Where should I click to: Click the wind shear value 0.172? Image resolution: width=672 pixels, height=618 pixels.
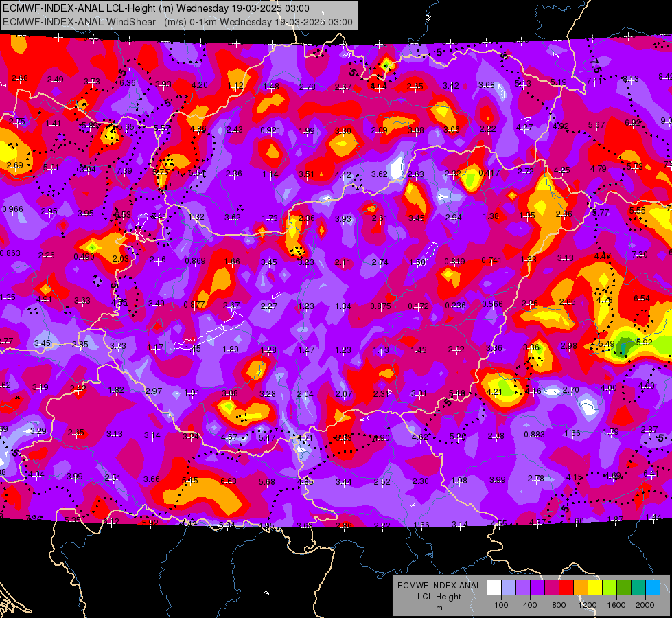(x=418, y=306)
